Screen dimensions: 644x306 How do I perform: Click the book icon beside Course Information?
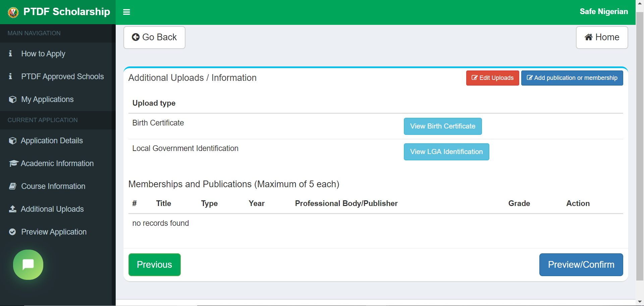pos(12,186)
